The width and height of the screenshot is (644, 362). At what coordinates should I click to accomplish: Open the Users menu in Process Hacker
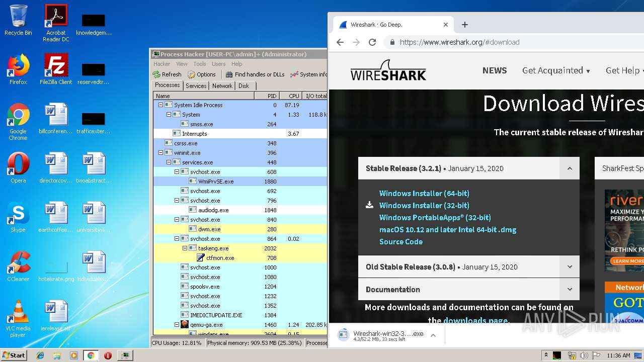[x=219, y=64]
